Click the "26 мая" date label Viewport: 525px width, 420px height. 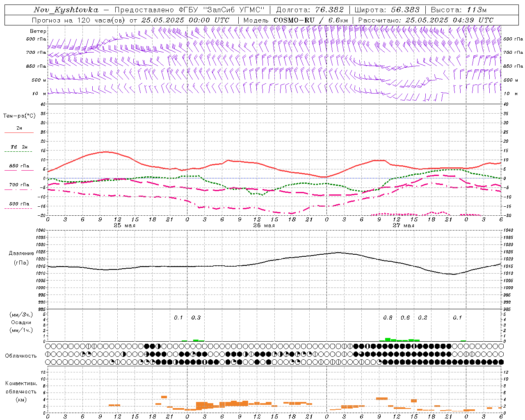pos(264,225)
